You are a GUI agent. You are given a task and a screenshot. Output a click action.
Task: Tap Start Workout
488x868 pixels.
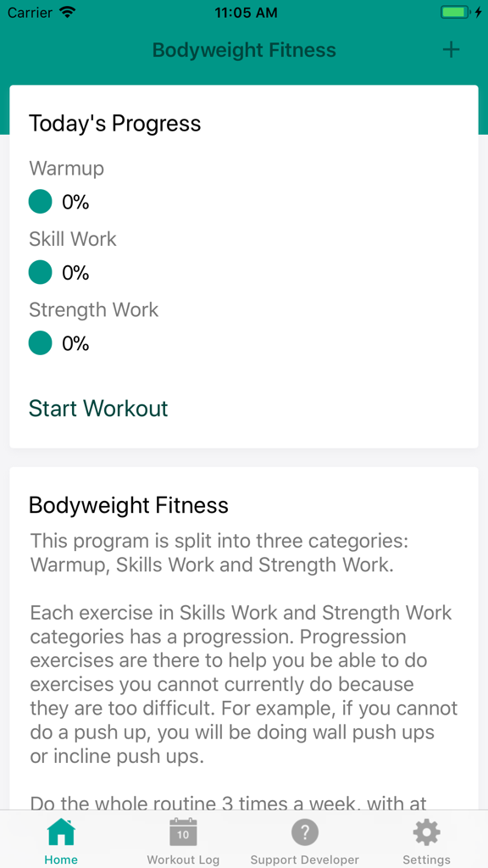click(97, 409)
